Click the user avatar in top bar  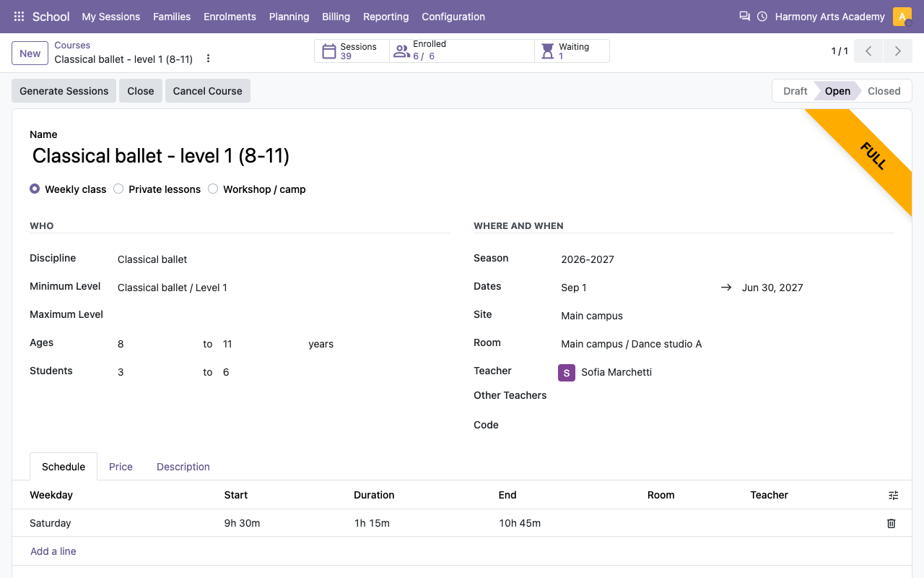coord(902,16)
